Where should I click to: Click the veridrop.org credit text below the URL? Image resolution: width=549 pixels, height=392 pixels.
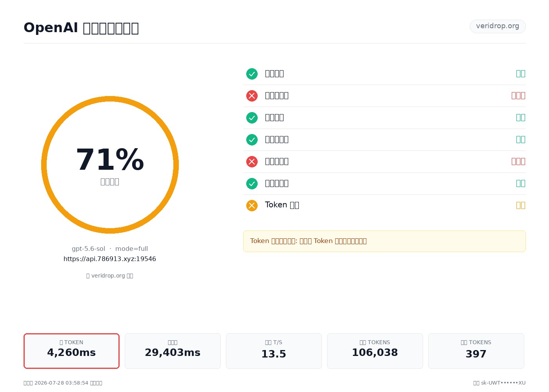(110, 276)
